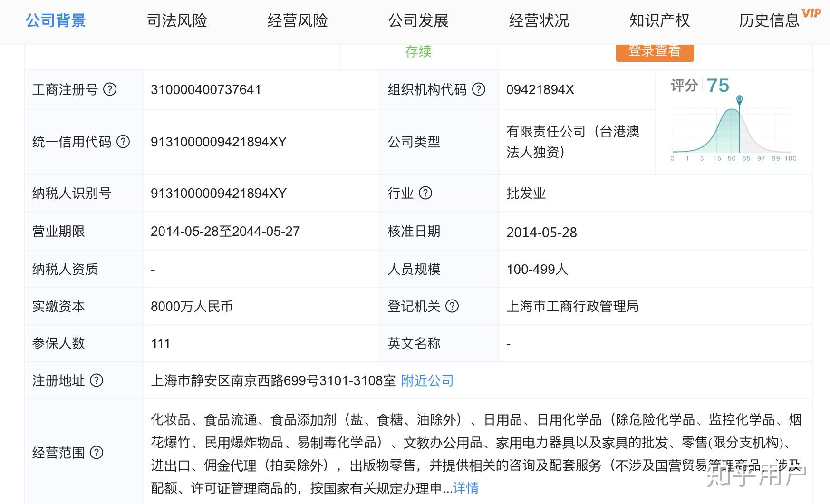Select industry value 批发业
This screenshot has width=830, height=504.
(526, 193)
